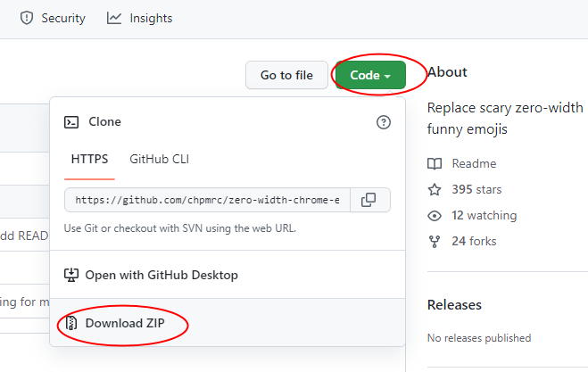Toggle the green Code dropdown
Viewport: 588px width, 372px height.
(x=370, y=75)
